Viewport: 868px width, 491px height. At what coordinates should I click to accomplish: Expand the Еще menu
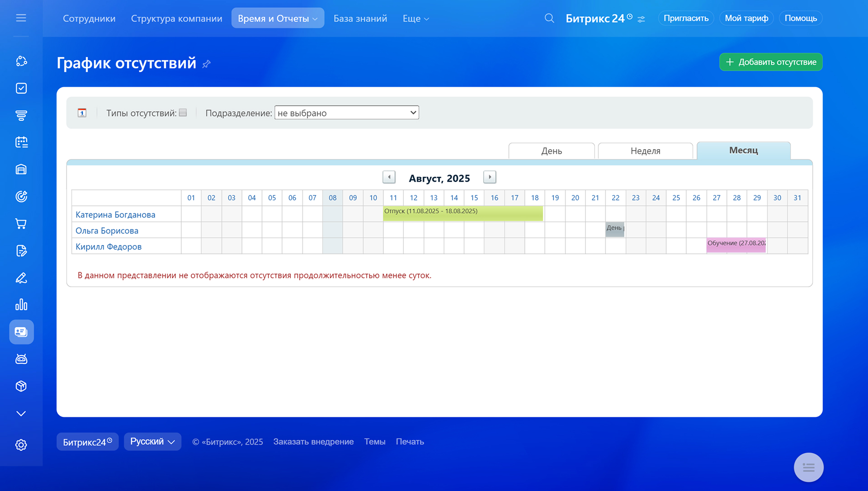point(416,19)
